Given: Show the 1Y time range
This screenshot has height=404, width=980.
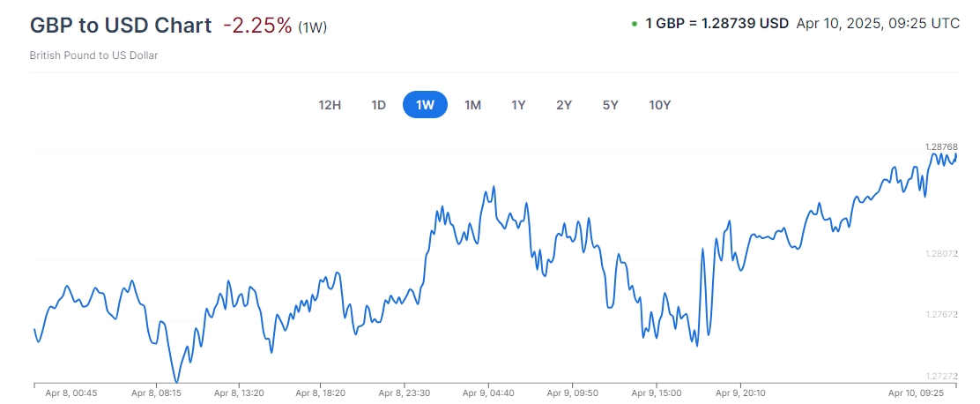Looking at the screenshot, I should tap(519, 105).
